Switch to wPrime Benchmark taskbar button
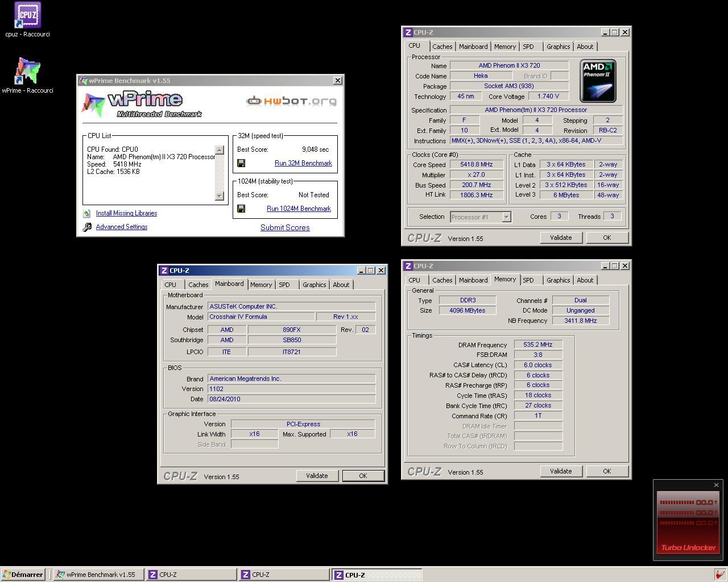Image resolution: width=728 pixels, height=582 pixels. pos(98,575)
